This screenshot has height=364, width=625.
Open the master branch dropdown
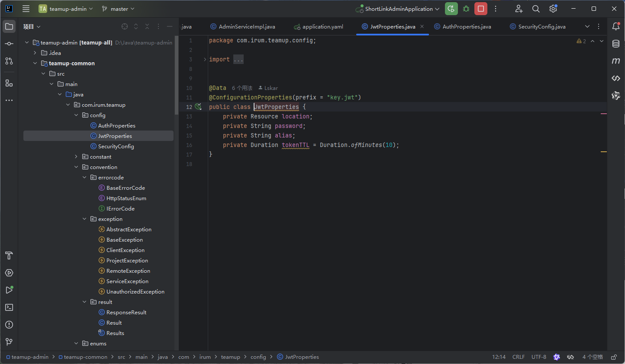pyautogui.click(x=118, y=9)
